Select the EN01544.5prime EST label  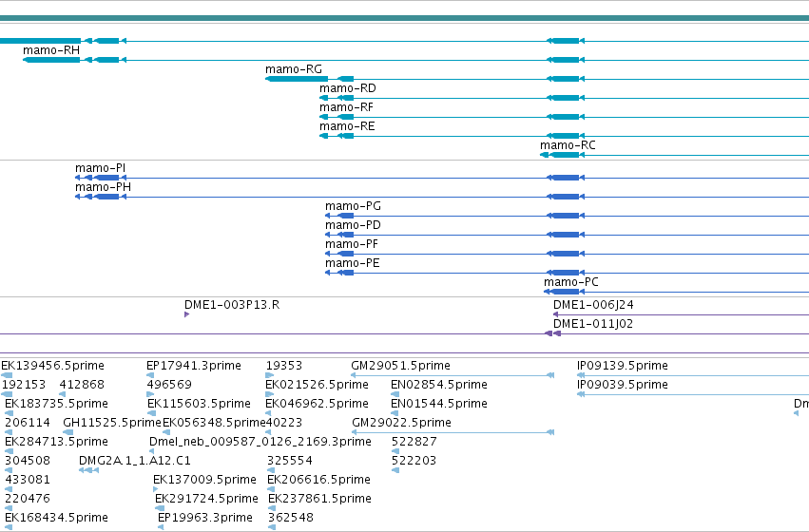click(439, 404)
